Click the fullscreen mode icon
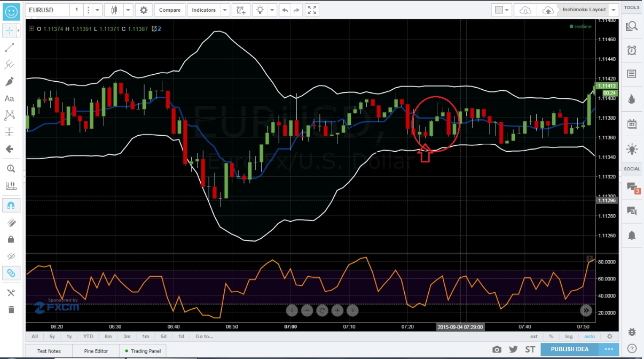 point(313,10)
